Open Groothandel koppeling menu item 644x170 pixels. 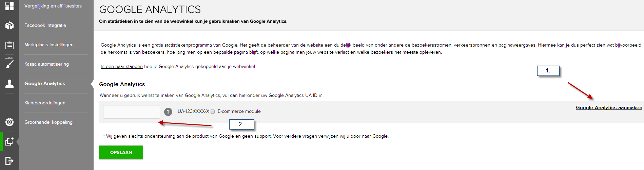[48, 122]
